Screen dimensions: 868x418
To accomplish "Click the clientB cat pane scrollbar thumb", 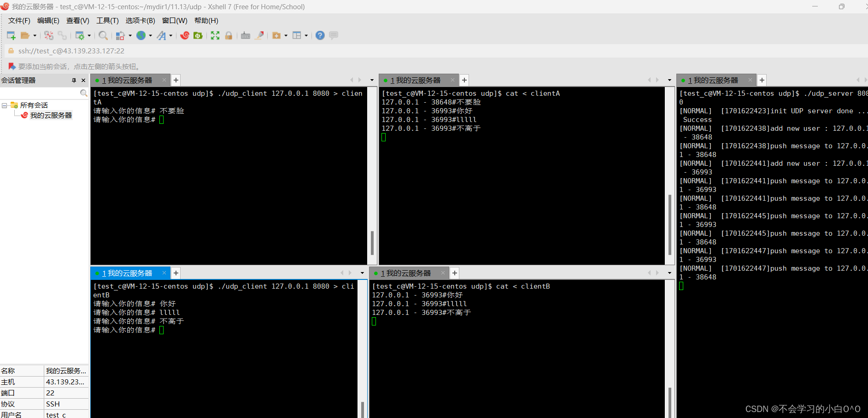I will pos(670,402).
